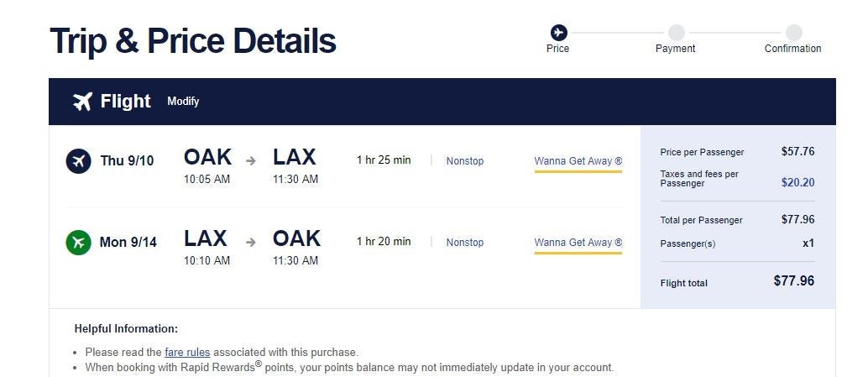
Task: Click the Price step airplane icon
Action: coord(558,33)
